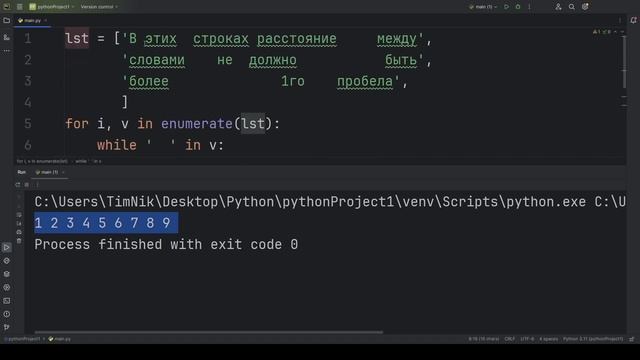Open the Version control dropdown
The height and width of the screenshot is (360, 640).
click(99, 7)
